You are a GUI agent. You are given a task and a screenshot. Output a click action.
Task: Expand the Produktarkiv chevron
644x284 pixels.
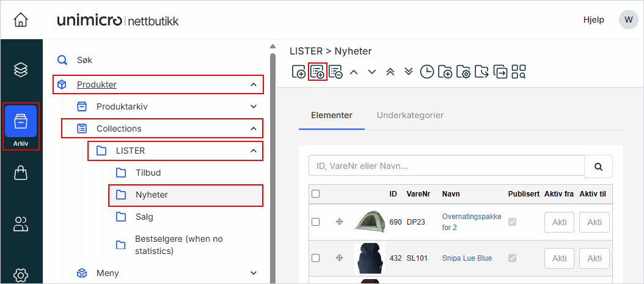click(x=254, y=106)
